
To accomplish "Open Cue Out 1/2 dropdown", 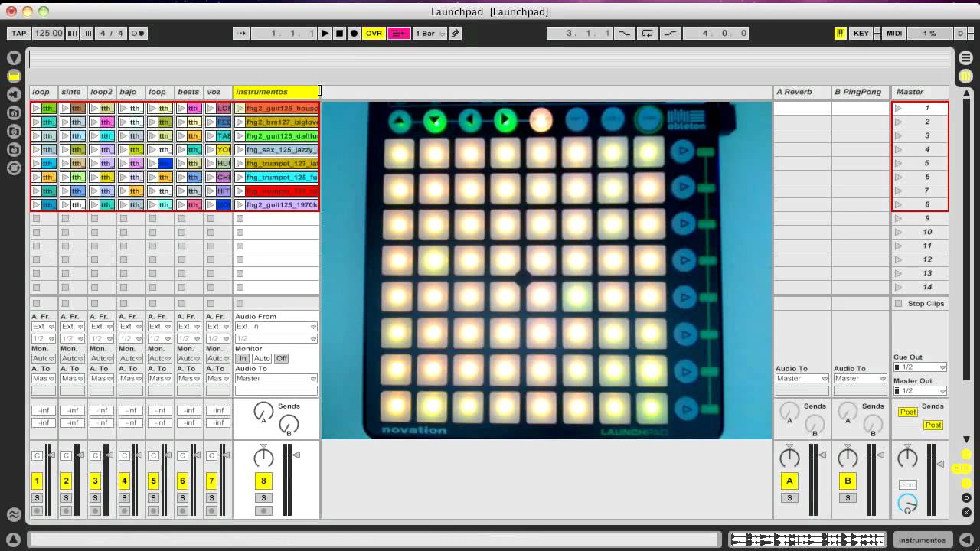I will pyautogui.click(x=920, y=367).
